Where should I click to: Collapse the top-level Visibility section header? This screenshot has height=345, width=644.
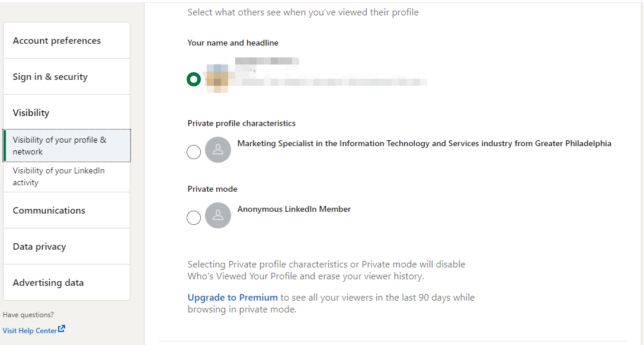[x=31, y=113]
